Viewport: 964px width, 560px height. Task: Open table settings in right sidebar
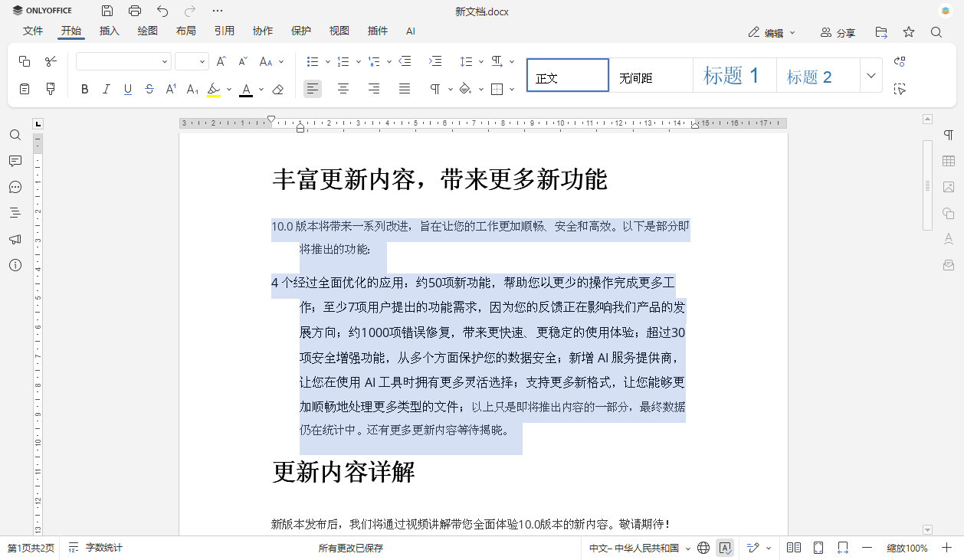click(x=949, y=161)
